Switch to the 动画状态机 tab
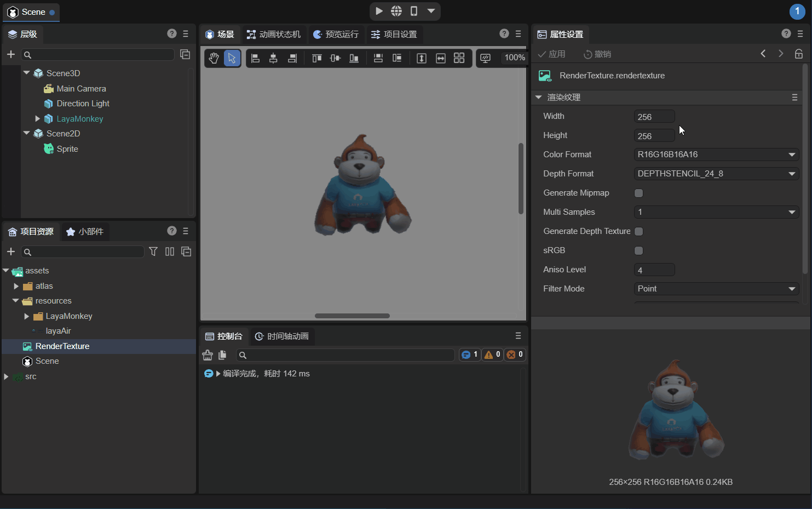812x509 pixels. 274,35
